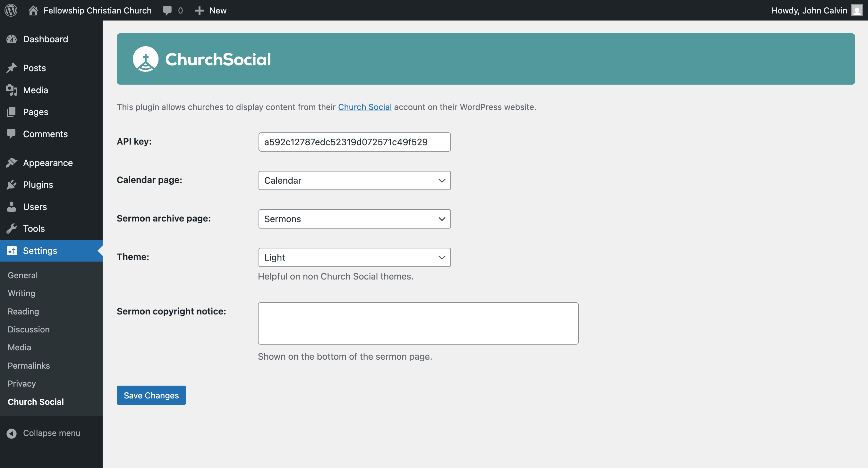Click the Users person icon

coord(12,207)
